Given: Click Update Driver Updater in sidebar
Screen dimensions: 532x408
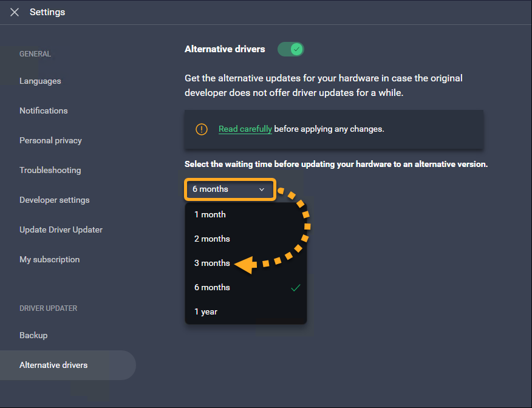Looking at the screenshot, I should tap(61, 229).
